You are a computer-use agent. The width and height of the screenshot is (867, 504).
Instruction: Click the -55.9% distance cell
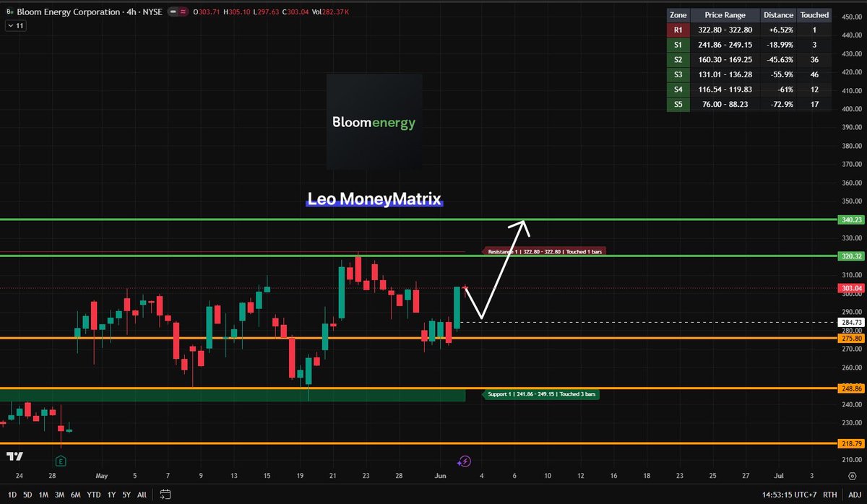point(777,74)
